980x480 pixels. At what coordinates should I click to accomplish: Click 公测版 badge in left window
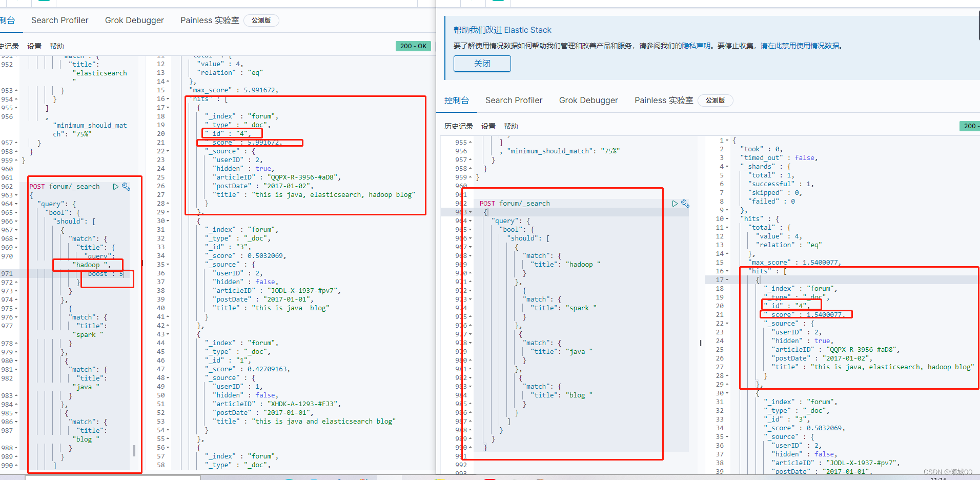coord(261,21)
